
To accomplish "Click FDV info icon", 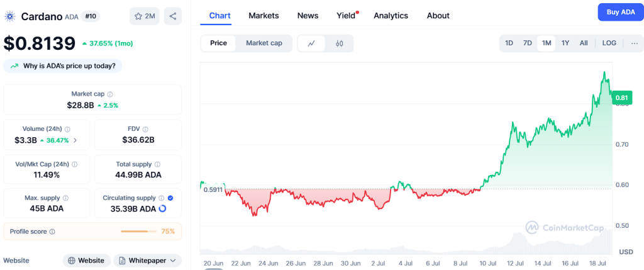I will point(145,129).
